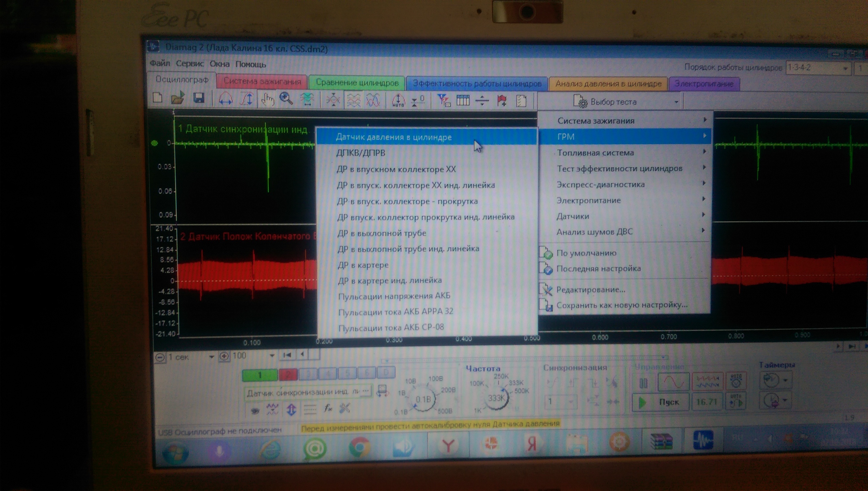Viewport: 868px width, 491px height.
Task: Open the checklist notes icon
Action: pyautogui.click(x=522, y=101)
